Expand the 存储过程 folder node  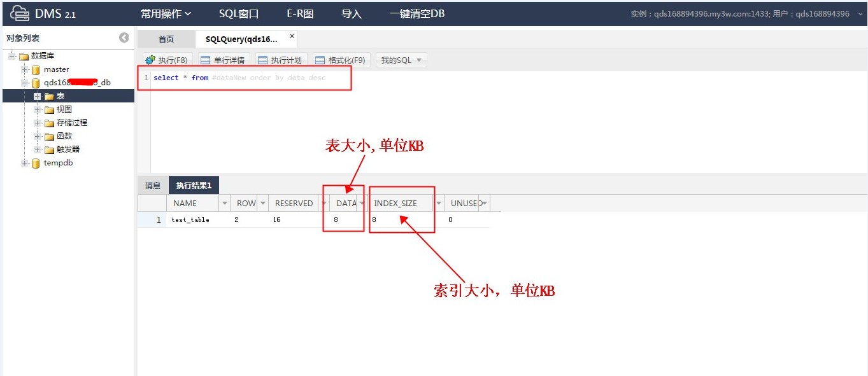[38, 123]
